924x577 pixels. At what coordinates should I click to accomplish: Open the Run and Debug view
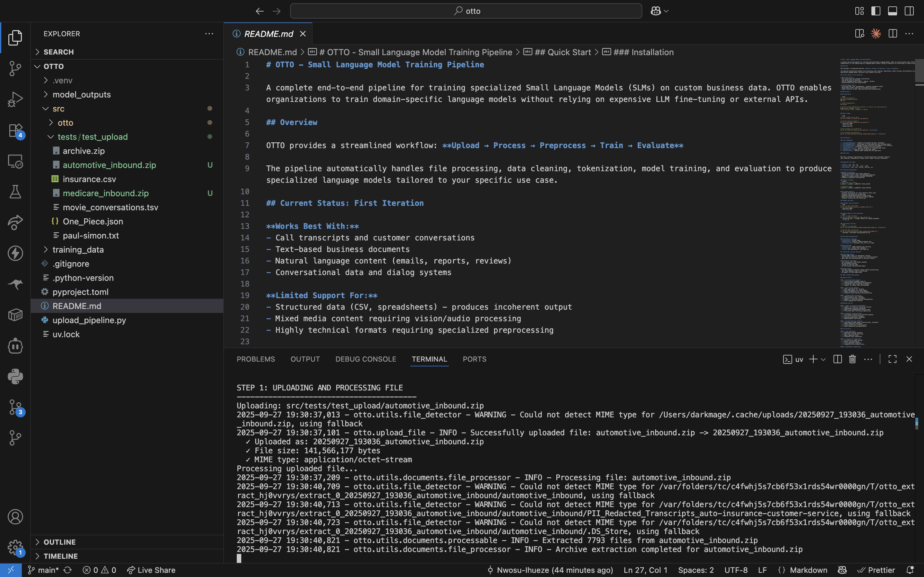[x=15, y=99]
